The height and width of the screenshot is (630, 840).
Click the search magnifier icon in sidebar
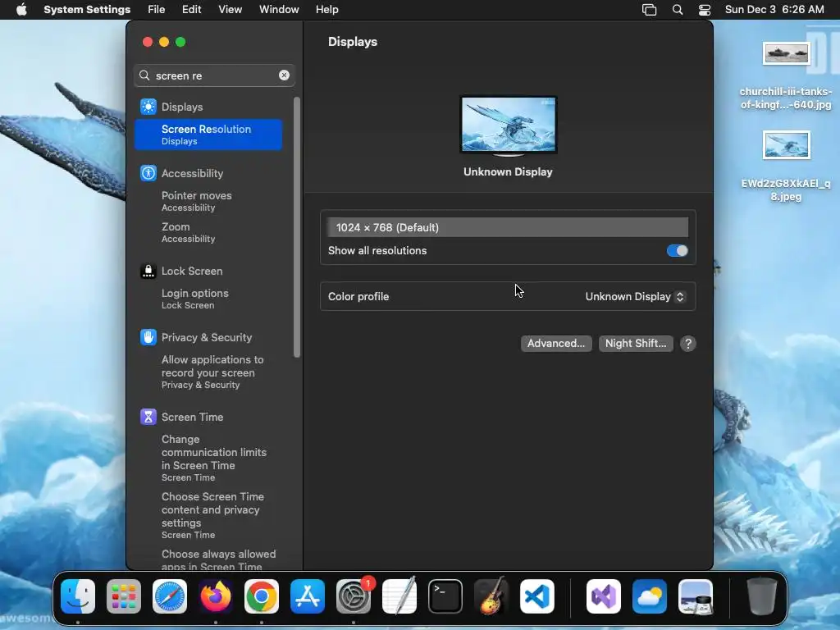click(144, 75)
